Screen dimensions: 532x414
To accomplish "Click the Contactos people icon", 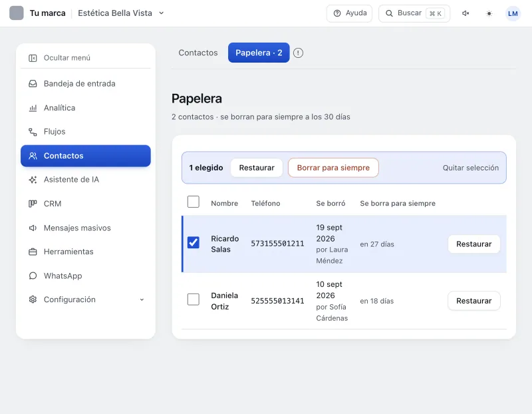I will pyautogui.click(x=33, y=156).
